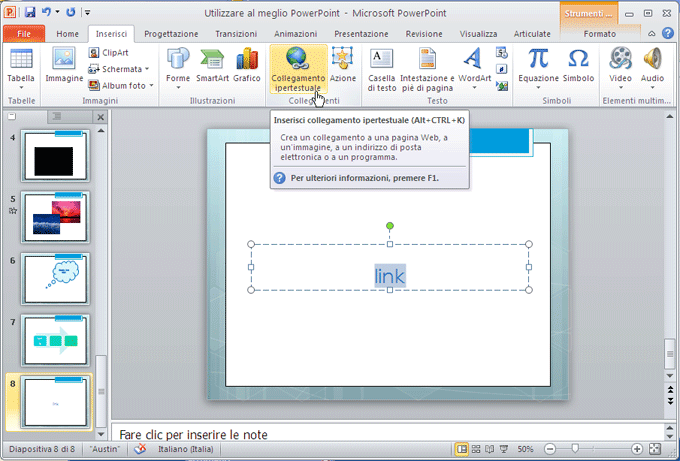This screenshot has height=461, width=680.
Task: Open the Undo history dropdown arrow
Action: pyautogui.click(x=57, y=12)
